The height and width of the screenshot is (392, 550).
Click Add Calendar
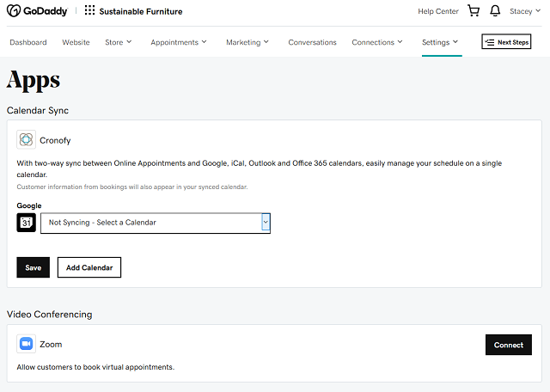[x=89, y=267]
